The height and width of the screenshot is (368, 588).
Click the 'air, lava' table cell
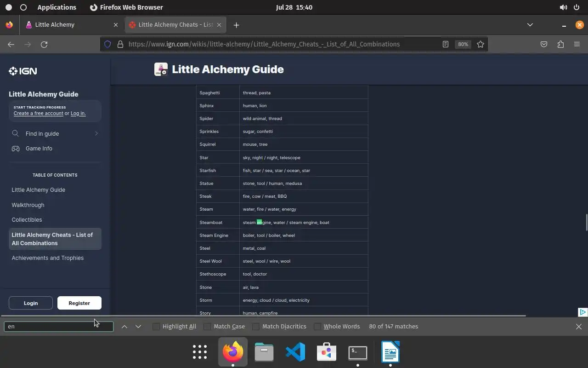(304, 287)
